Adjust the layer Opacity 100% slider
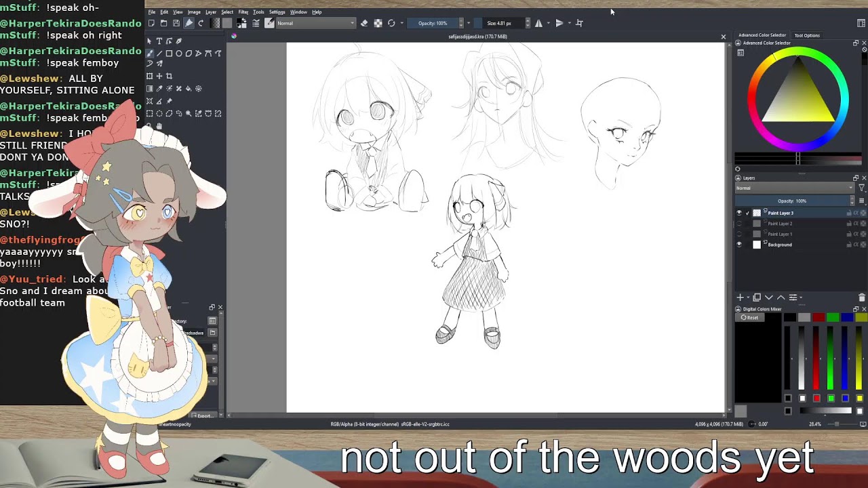Screen dimensions: 868x488 [791, 201]
